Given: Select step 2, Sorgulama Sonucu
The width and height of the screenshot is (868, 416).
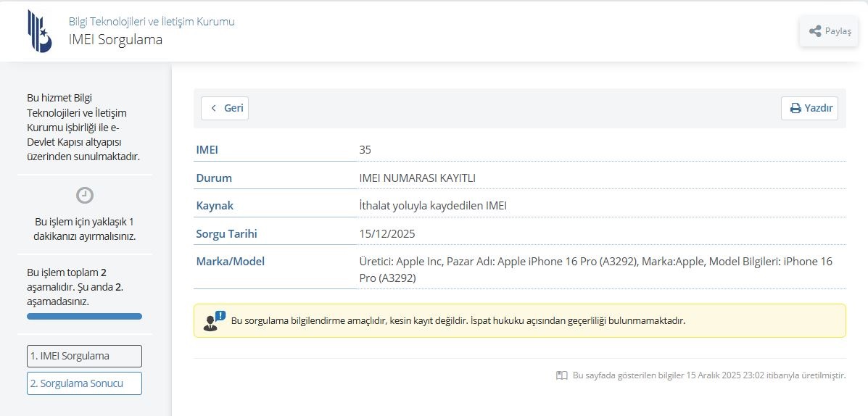Looking at the screenshot, I should point(84,383).
